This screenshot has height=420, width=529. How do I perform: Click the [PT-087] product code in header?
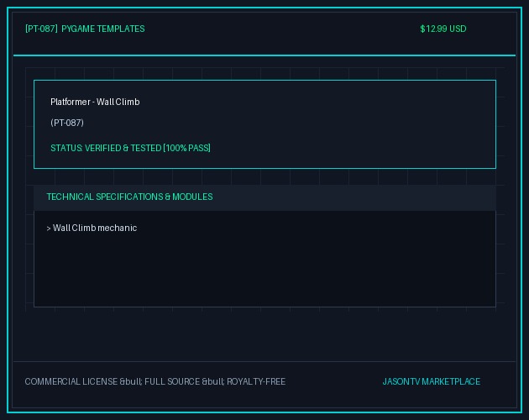tap(41, 29)
